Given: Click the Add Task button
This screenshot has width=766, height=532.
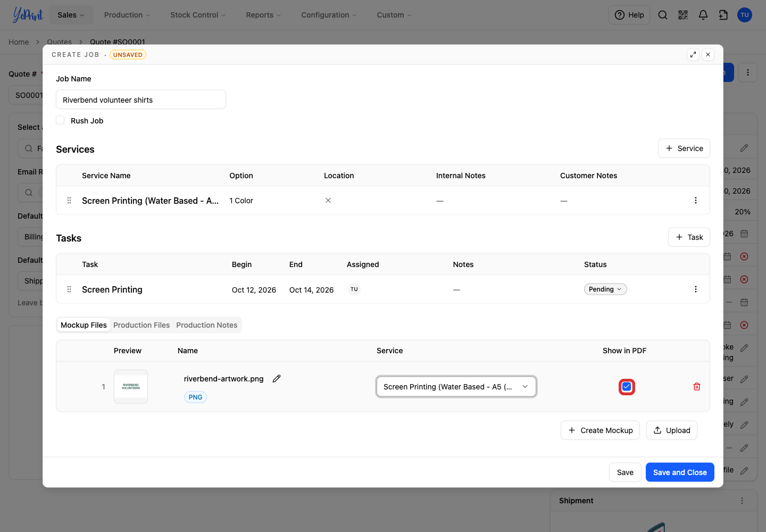Looking at the screenshot, I should tap(689, 237).
